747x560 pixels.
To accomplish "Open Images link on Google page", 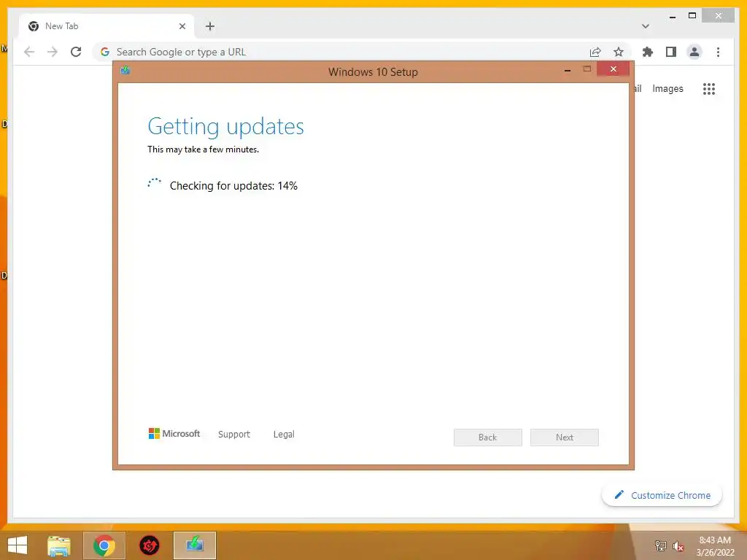I will click(667, 88).
